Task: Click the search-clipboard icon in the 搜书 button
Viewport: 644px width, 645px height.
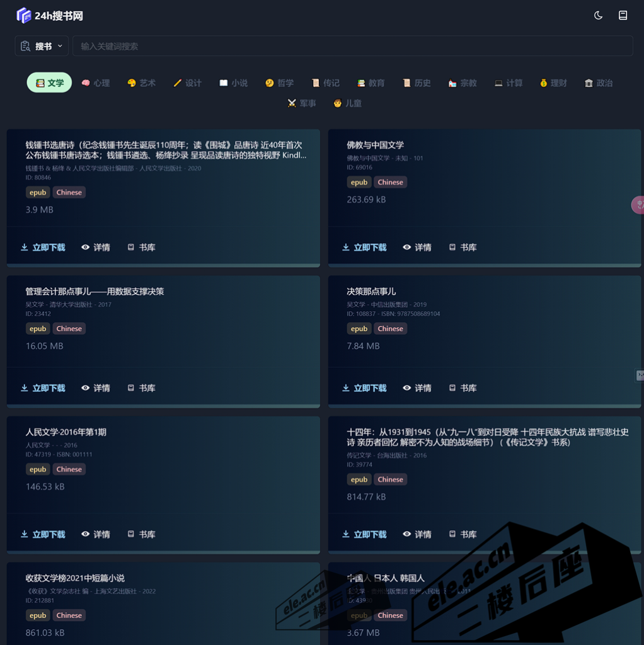Action: click(25, 45)
